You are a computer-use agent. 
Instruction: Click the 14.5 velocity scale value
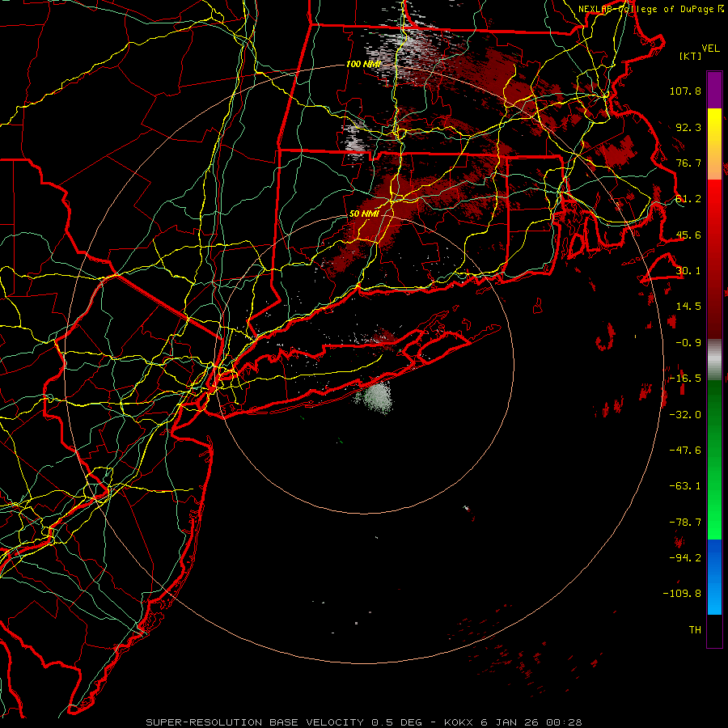point(688,307)
